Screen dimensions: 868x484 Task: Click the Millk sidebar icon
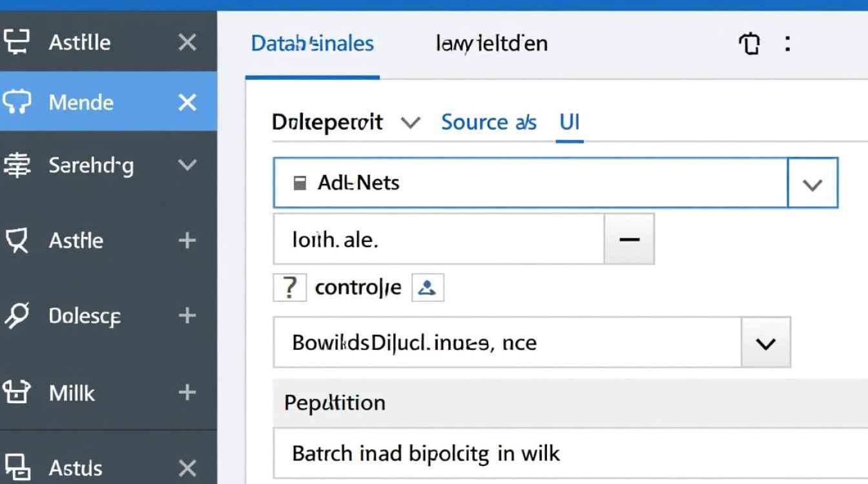[17, 392]
